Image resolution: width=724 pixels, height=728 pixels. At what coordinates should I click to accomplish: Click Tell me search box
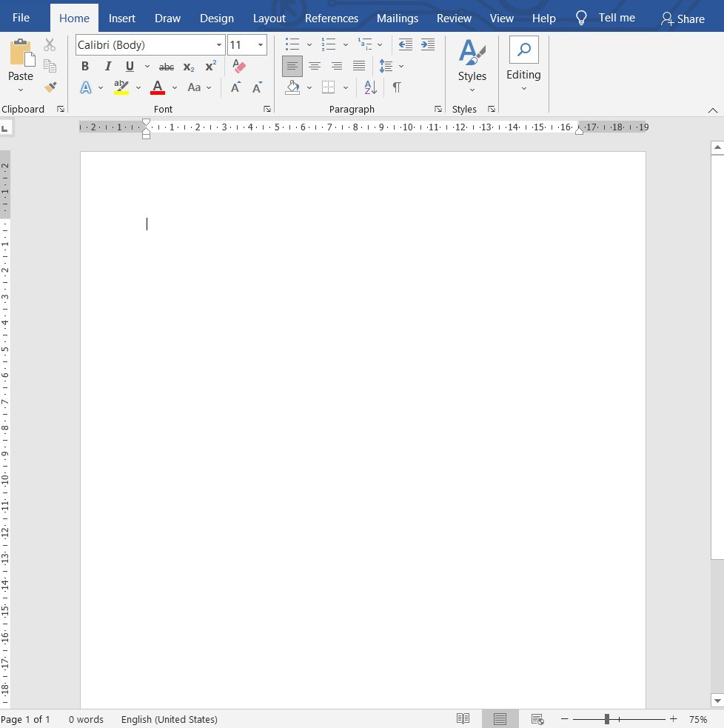[606, 18]
